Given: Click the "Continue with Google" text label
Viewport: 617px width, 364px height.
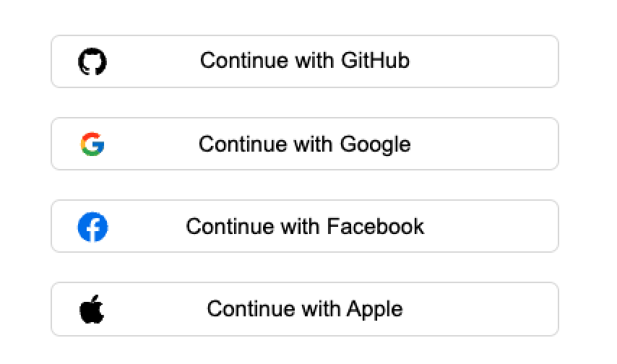Looking at the screenshot, I should (x=304, y=144).
